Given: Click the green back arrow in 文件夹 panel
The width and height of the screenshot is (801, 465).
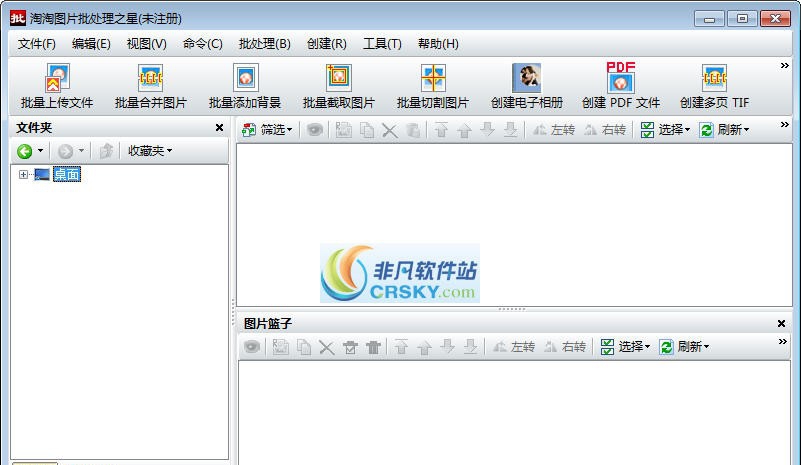Looking at the screenshot, I should pyautogui.click(x=25, y=151).
